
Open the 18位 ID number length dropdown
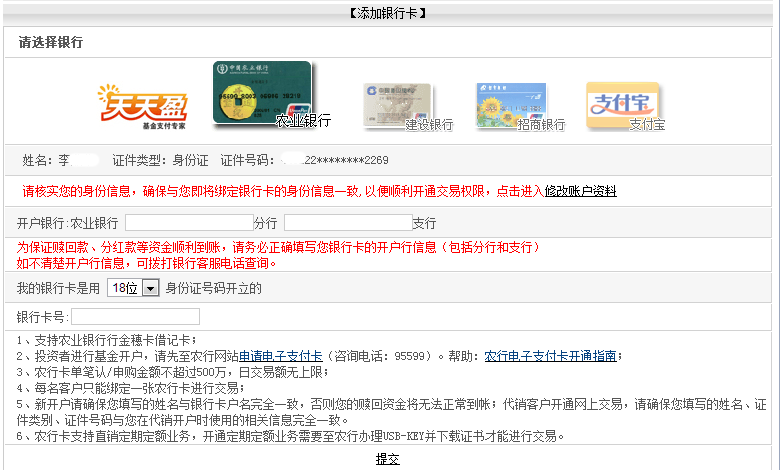click(134, 288)
